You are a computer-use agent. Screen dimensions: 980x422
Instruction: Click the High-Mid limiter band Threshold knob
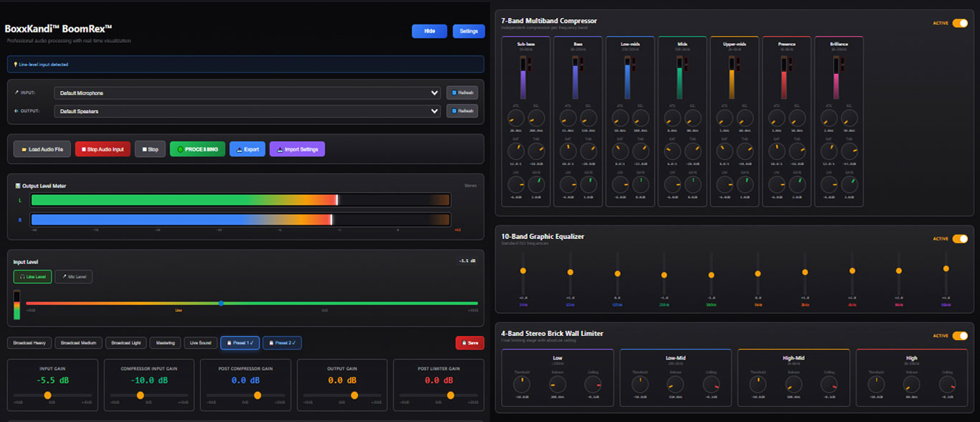click(758, 385)
